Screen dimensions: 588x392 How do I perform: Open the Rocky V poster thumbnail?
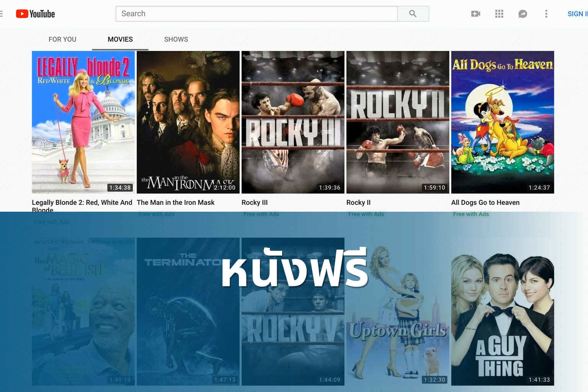tap(293, 312)
